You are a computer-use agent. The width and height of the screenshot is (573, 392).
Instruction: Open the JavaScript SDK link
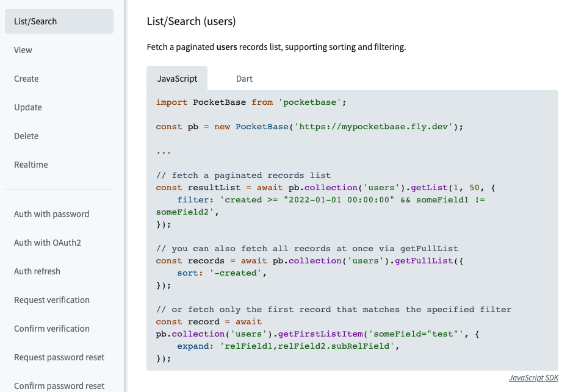click(533, 378)
